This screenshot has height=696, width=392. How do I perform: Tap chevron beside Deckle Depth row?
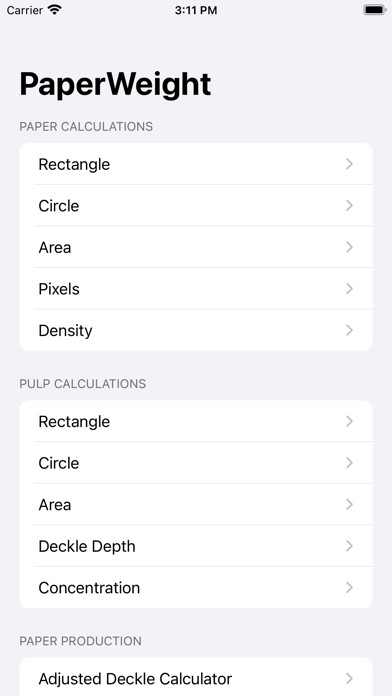pyautogui.click(x=349, y=546)
